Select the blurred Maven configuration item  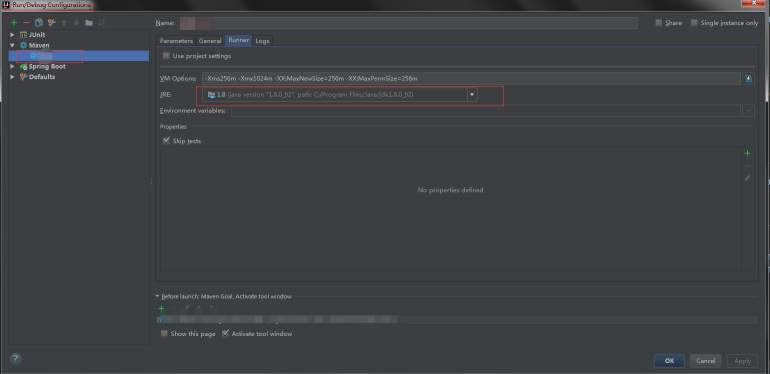[x=79, y=56]
